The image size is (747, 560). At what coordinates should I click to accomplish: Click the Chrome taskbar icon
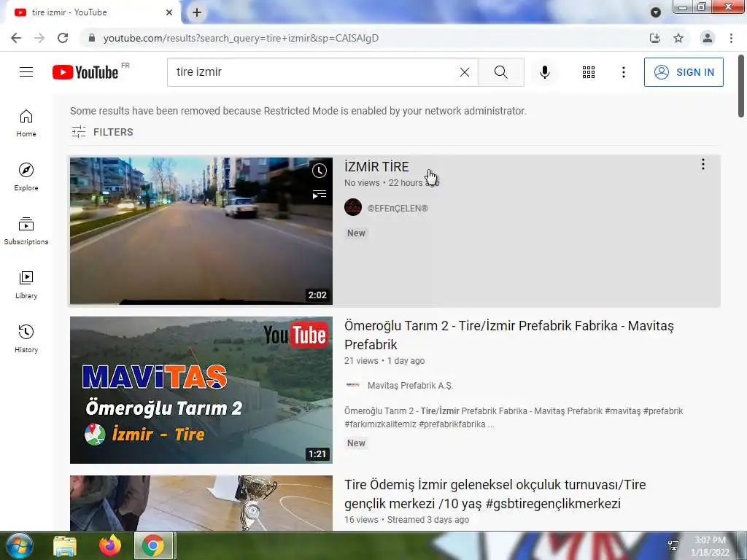click(x=153, y=545)
